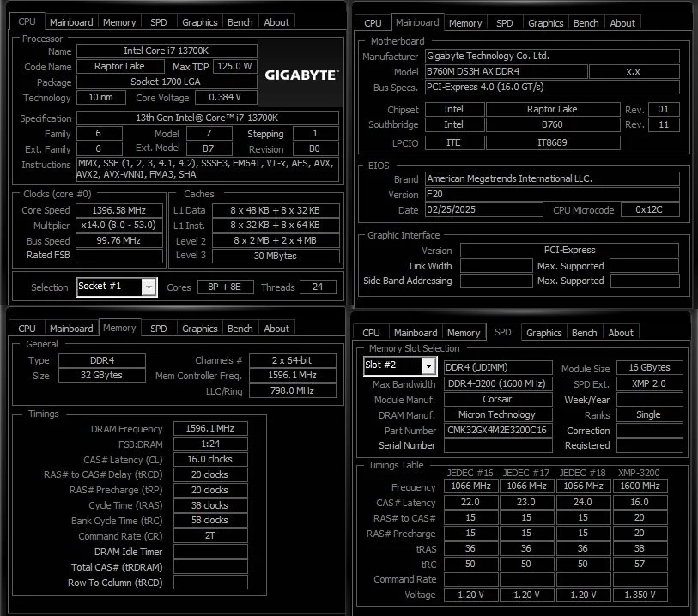Click the empty Link Width field
The image size is (698, 616).
496,265
